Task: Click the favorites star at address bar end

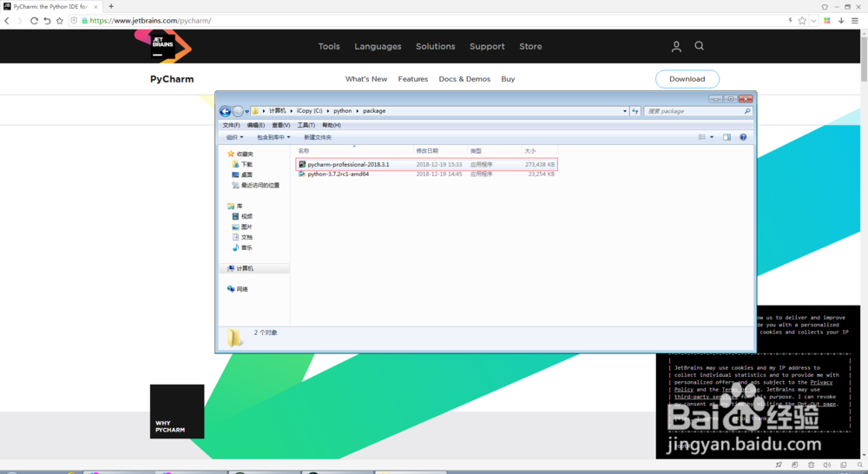Action: click(x=802, y=21)
